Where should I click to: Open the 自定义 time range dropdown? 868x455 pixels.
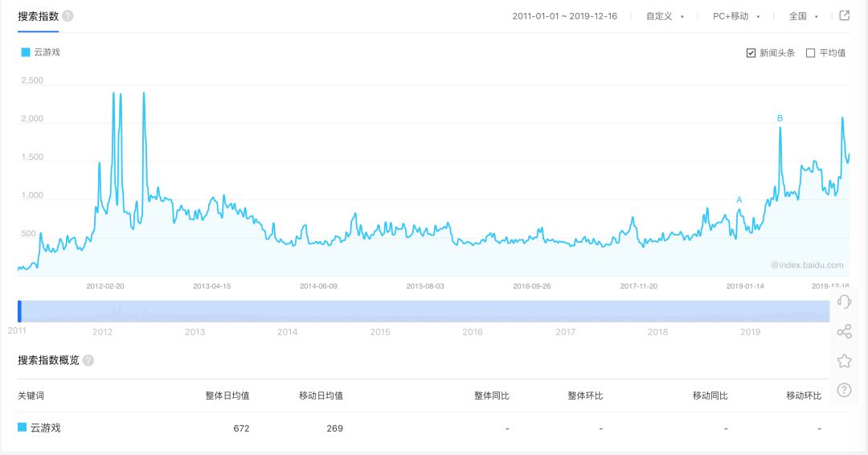click(x=665, y=16)
